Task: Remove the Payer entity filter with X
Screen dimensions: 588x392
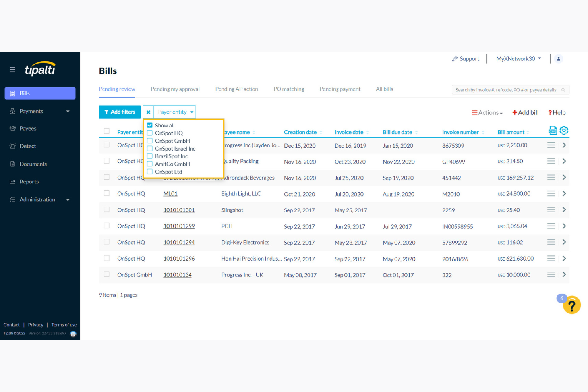Action: (x=148, y=112)
